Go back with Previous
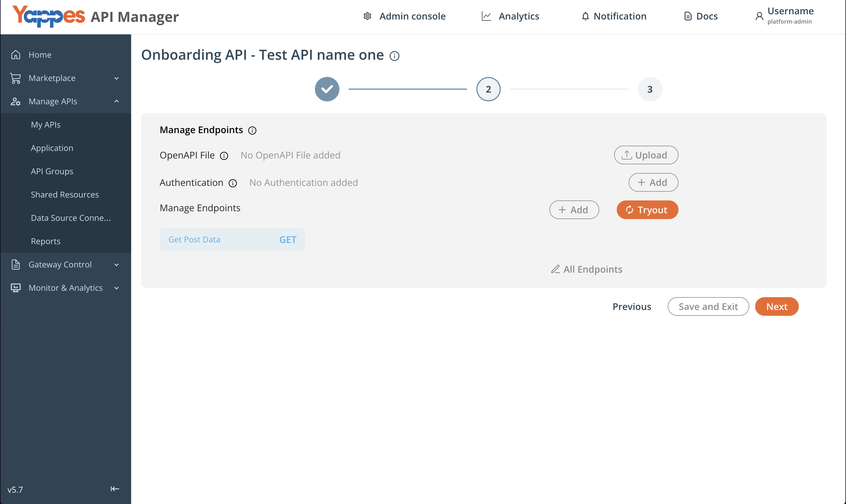This screenshot has height=504, width=846. [632, 306]
